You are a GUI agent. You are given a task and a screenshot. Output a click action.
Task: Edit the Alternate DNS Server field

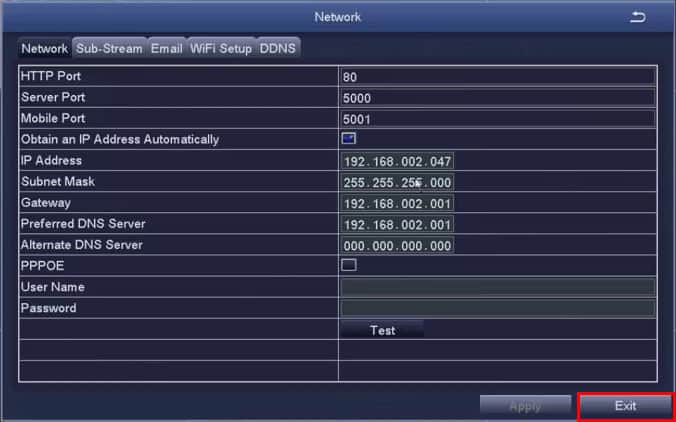pos(397,245)
